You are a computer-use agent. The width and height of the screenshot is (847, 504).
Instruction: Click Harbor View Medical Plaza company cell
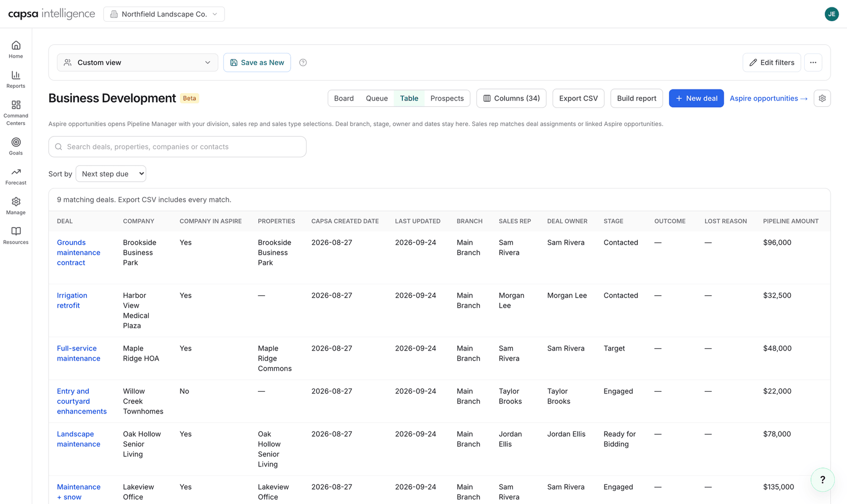136,311
